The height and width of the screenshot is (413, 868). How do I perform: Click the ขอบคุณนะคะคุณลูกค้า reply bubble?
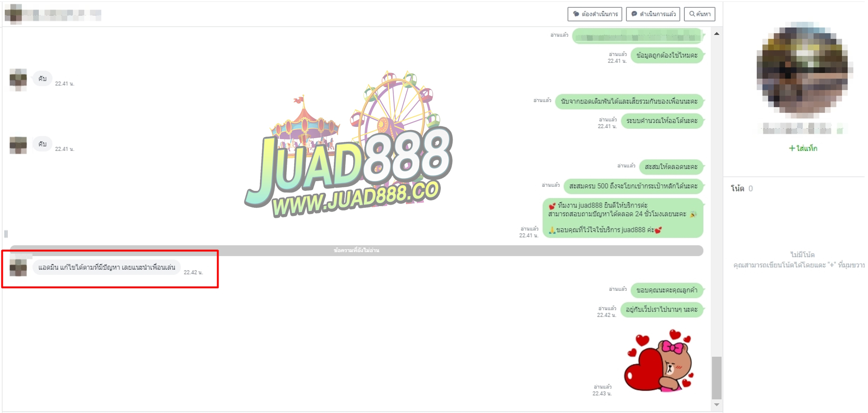click(666, 290)
